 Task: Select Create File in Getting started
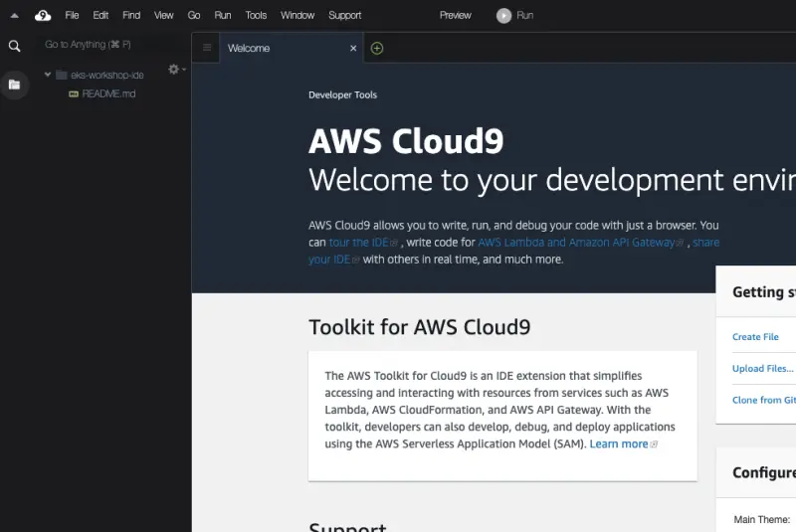[x=755, y=337]
